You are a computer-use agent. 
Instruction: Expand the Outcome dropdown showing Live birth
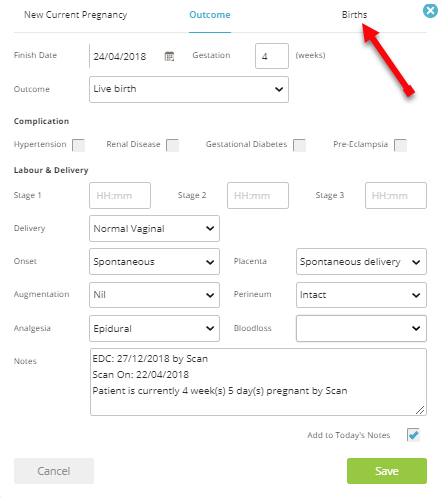coord(189,89)
